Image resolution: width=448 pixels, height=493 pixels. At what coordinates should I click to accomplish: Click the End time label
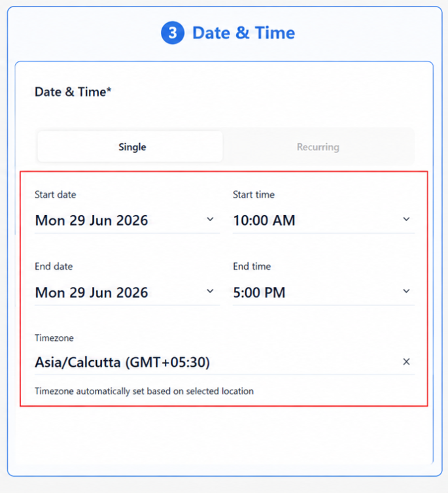[x=252, y=266]
